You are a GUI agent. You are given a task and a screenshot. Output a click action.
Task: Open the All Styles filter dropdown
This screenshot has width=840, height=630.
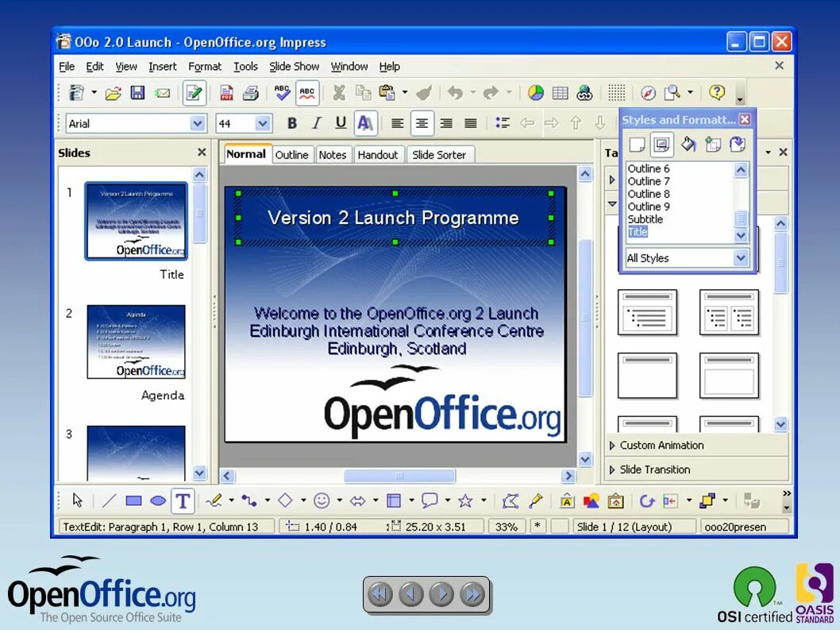click(x=740, y=258)
